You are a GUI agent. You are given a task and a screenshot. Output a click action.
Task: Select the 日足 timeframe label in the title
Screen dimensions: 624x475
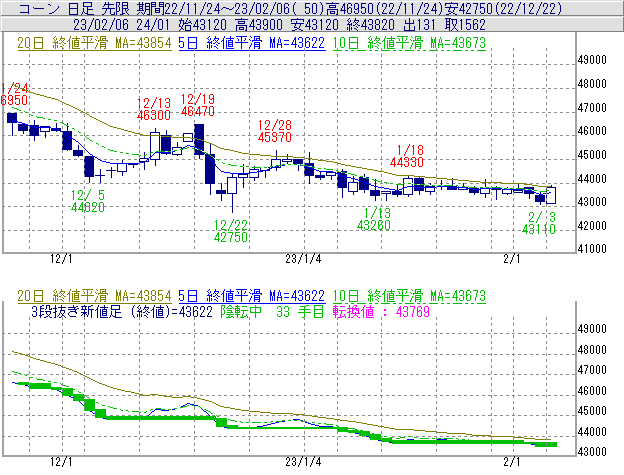[x=81, y=8]
